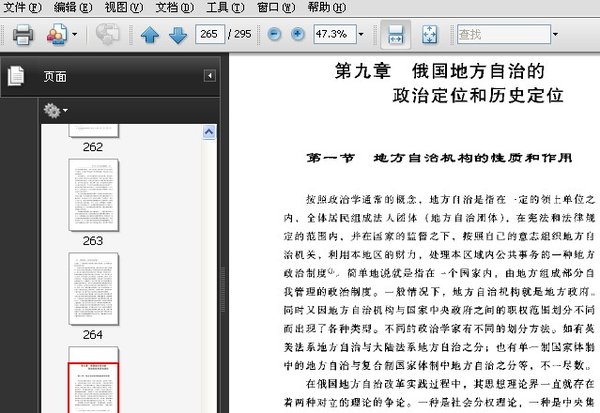Open the 文档(D) menu
This screenshot has width=600, height=413.
(x=174, y=7)
